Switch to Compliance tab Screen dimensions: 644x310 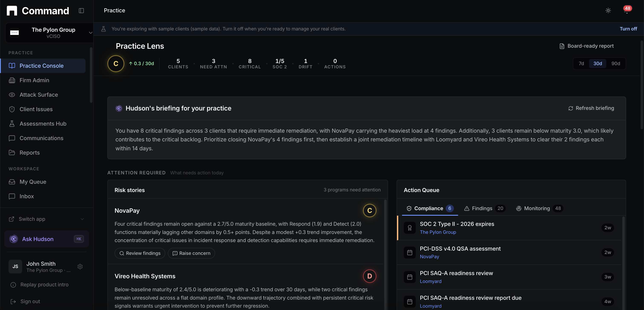[430, 208]
